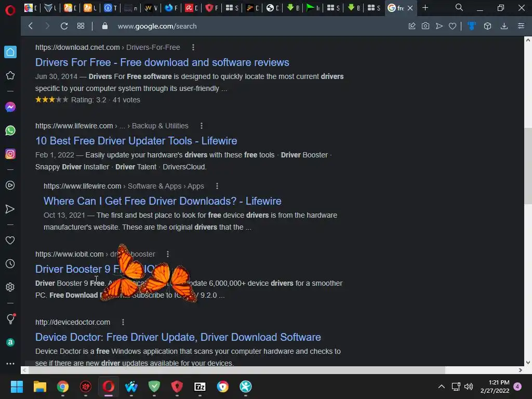Search open tabs with magnifier icon
This screenshot has width=532, height=399.
[459, 7]
